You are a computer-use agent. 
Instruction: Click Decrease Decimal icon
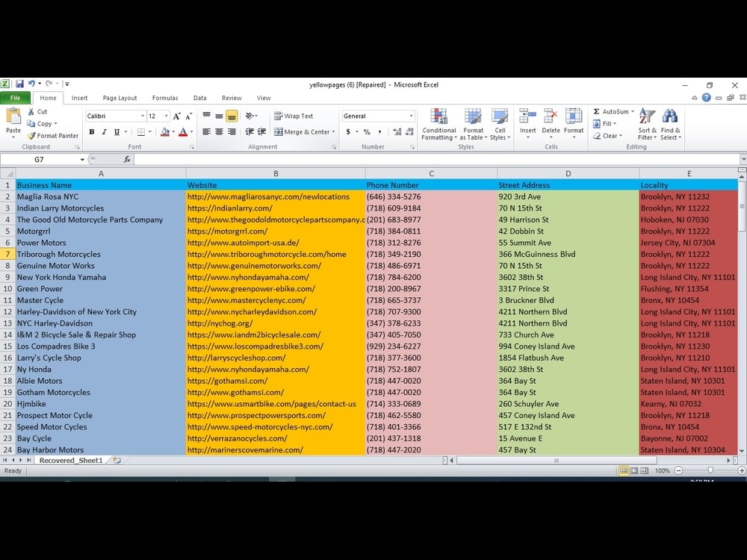410,132
